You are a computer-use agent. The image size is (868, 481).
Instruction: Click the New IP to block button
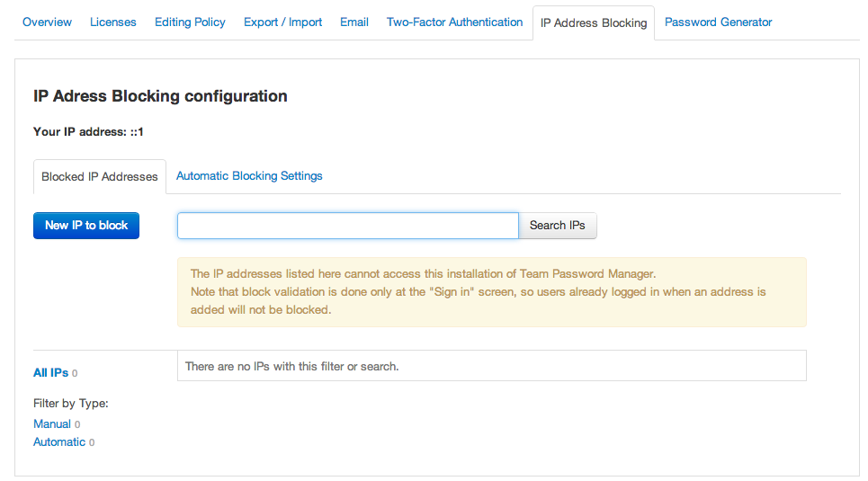point(86,226)
